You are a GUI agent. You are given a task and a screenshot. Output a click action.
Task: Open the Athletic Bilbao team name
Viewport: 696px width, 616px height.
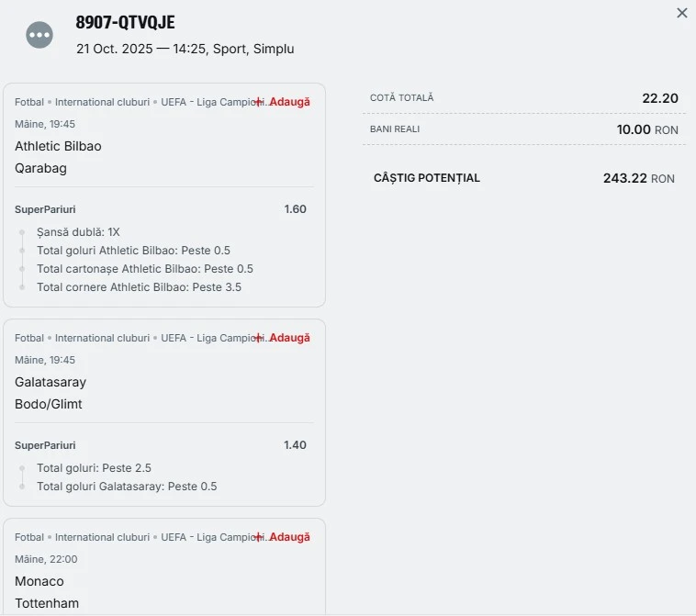(58, 146)
